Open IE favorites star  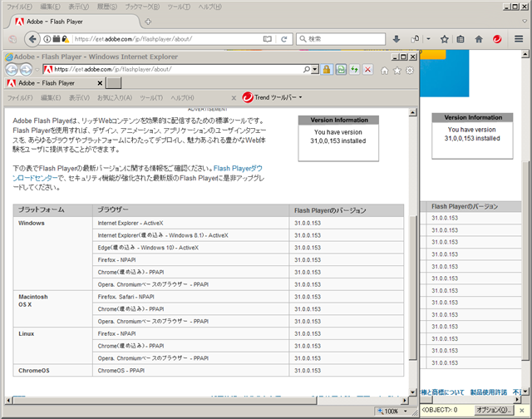(x=397, y=71)
